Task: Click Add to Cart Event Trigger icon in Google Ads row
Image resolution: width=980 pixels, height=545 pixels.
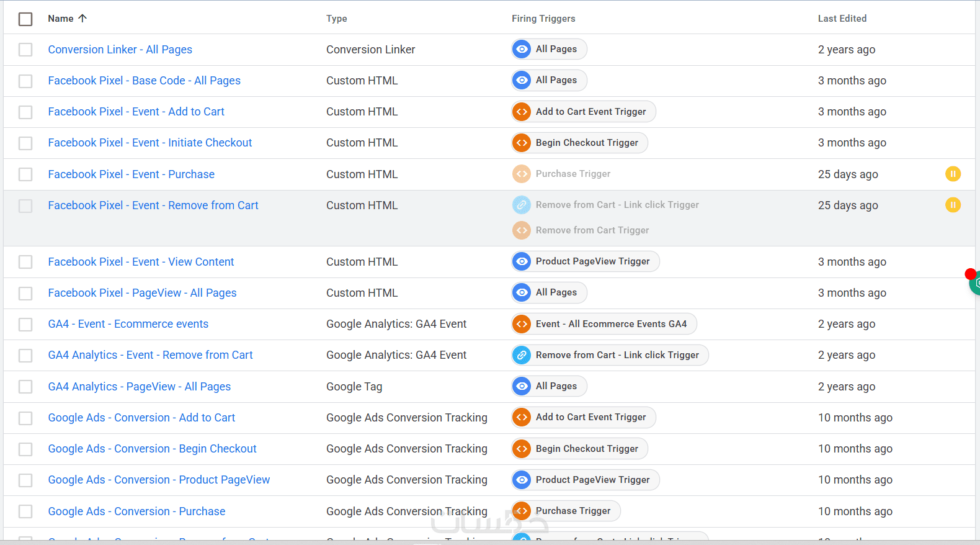Action: click(522, 417)
